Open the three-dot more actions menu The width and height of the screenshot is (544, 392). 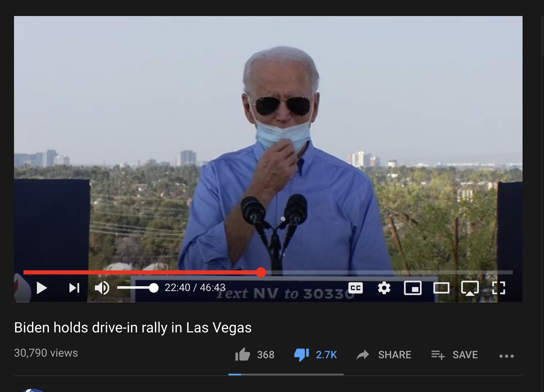(507, 356)
